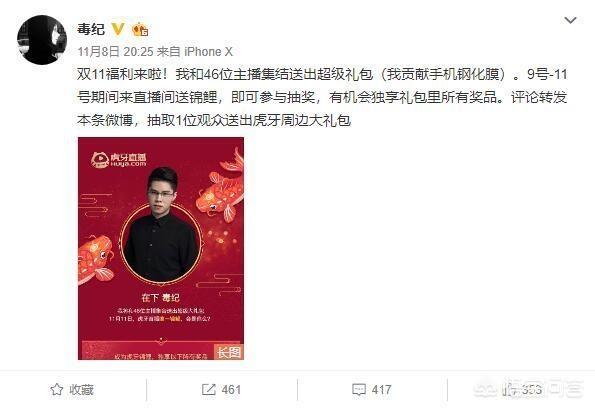This screenshot has width=595, height=409.
Task: Open the 417 comments count
Action: 381,390
